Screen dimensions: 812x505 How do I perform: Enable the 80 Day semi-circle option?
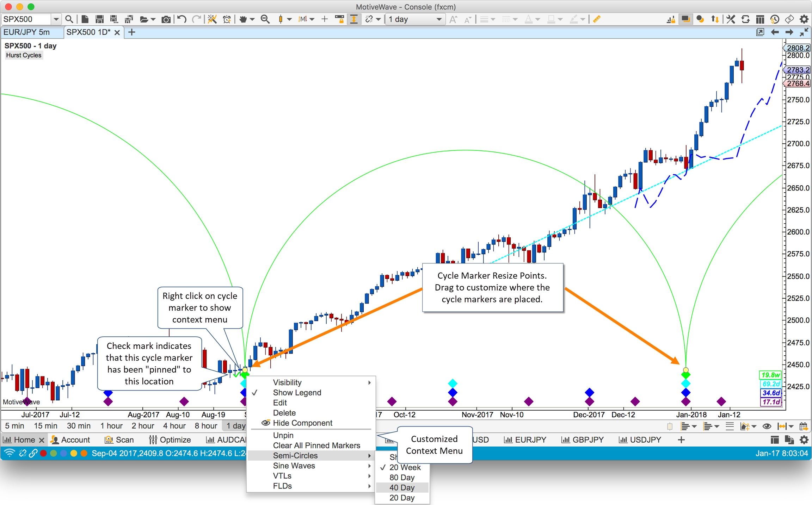click(x=402, y=478)
